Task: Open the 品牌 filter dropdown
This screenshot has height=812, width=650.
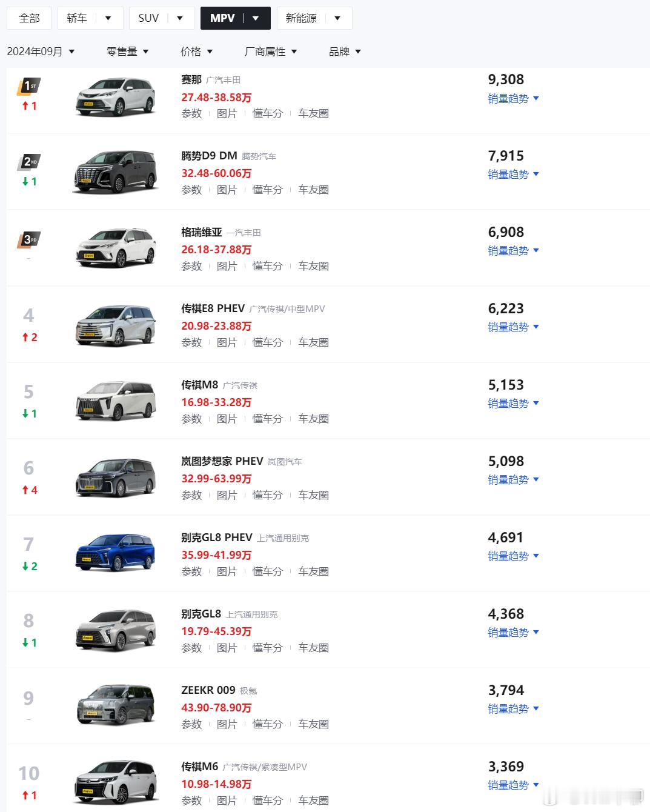Action: point(345,52)
